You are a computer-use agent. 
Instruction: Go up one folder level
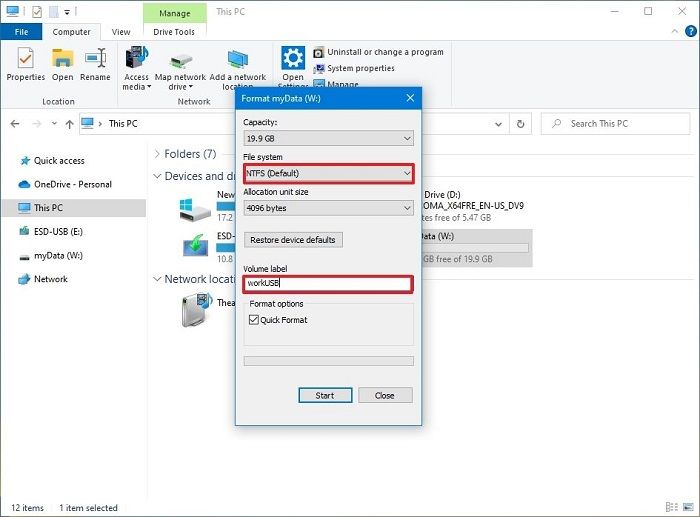pos(69,124)
